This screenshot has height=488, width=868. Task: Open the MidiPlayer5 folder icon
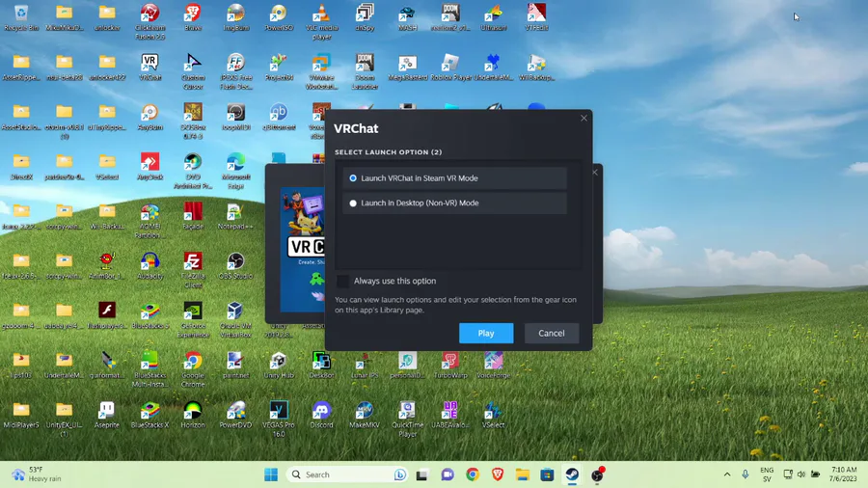pos(21,415)
